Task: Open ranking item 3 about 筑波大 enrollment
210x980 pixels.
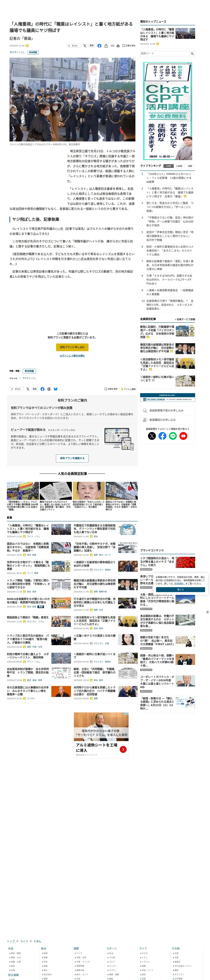Action: (x=170, y=207)
